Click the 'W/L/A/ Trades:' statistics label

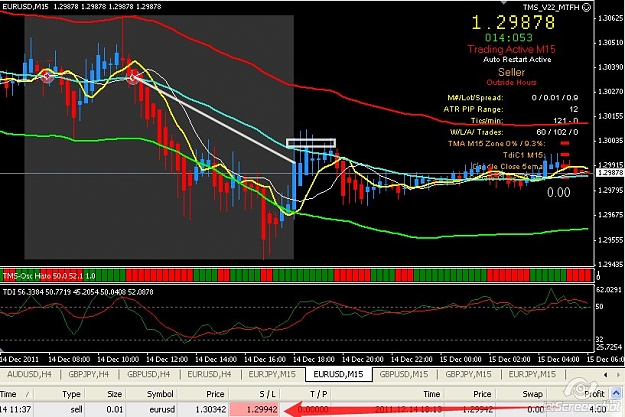point(476,132)
